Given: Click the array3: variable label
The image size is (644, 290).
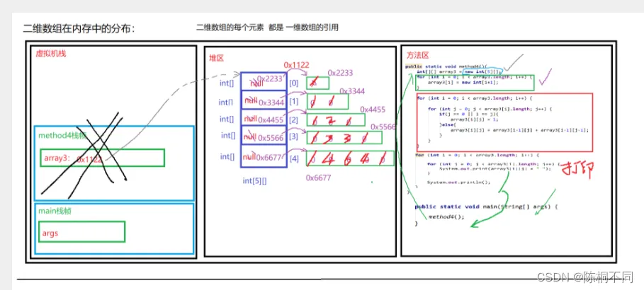Looking at the screenshot, I should pos(57,158).
